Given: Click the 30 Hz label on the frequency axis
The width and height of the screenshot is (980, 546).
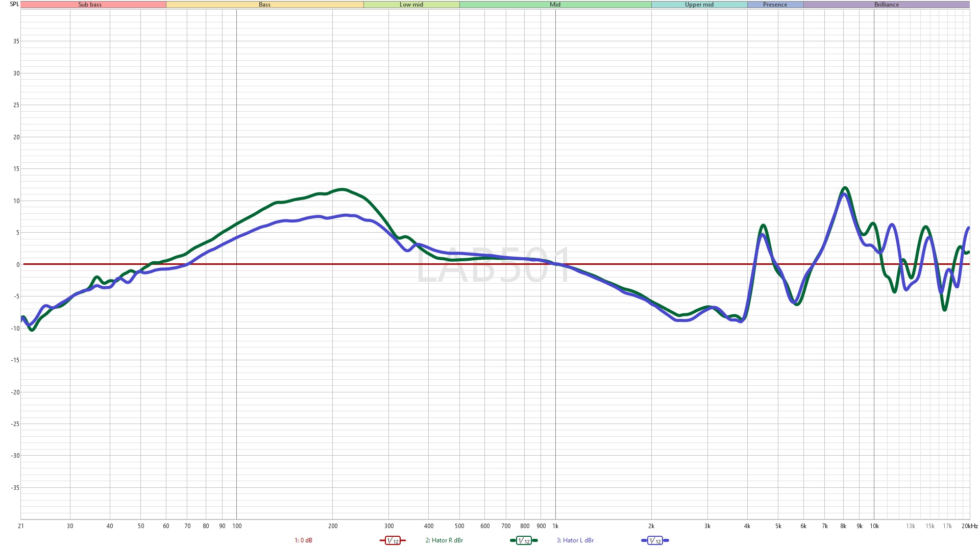Looking at the screenshot, I should click(x=70, y=526).
